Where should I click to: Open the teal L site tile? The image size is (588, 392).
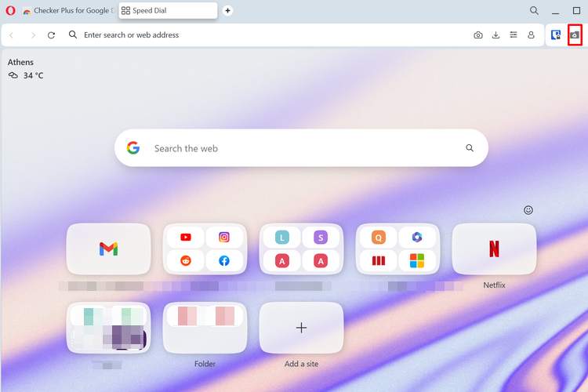(282, 237)
